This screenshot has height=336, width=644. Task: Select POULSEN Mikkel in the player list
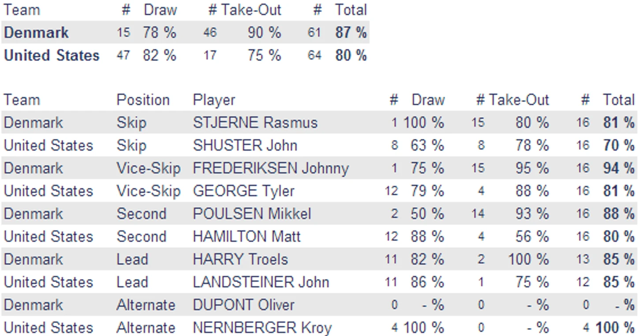click(x=252, y=214)
